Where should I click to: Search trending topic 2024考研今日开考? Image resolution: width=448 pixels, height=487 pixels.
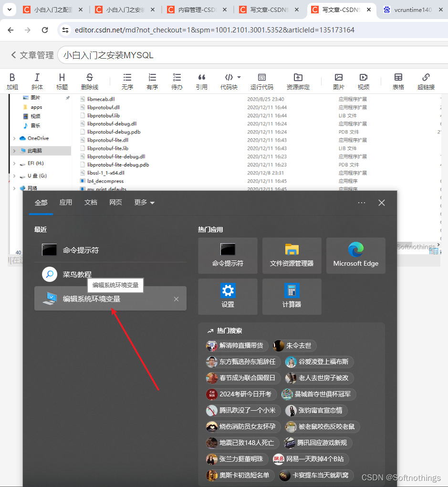(241, 394)
